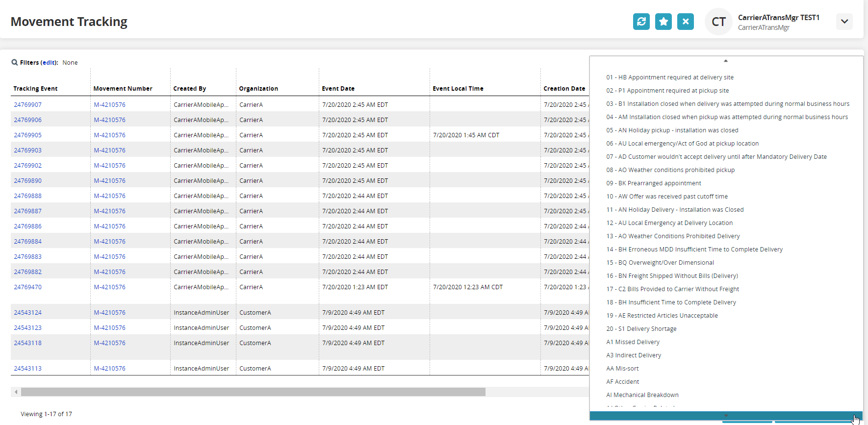This screenshot has height=425, width=868.
Task: Pick '17 - C2 Bills Provided to Carrier Without Freight'
Action: [672, 289]
